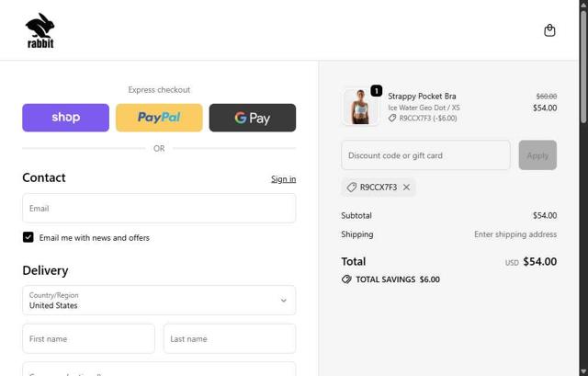Open the shopping bag cart icon
588x376 pixels.
click(549, 30)
